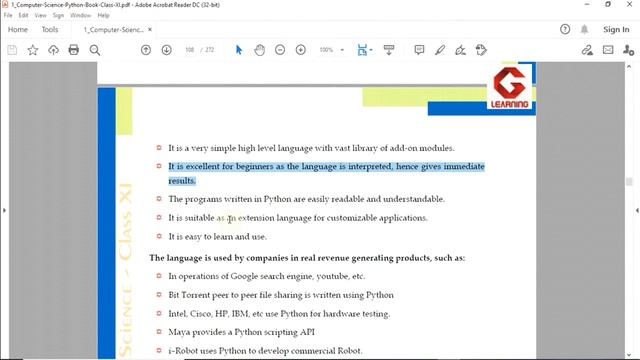Open Help question mark icon

565,29
